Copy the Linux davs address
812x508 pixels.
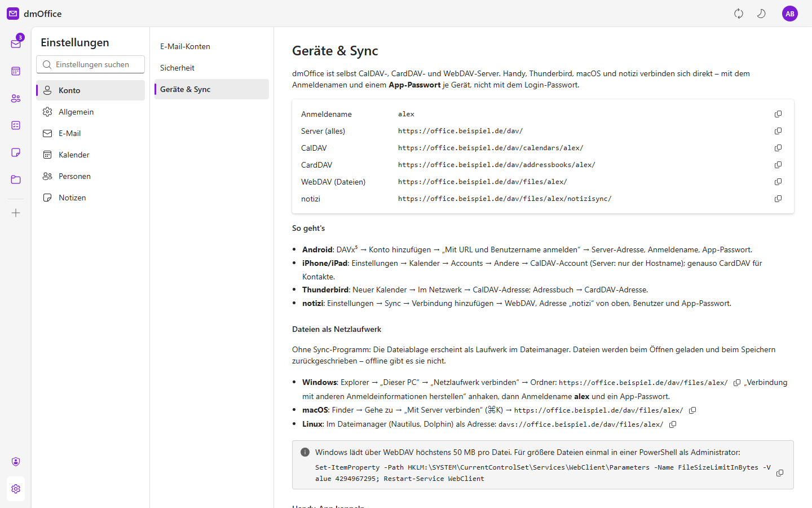coord(673,424)
